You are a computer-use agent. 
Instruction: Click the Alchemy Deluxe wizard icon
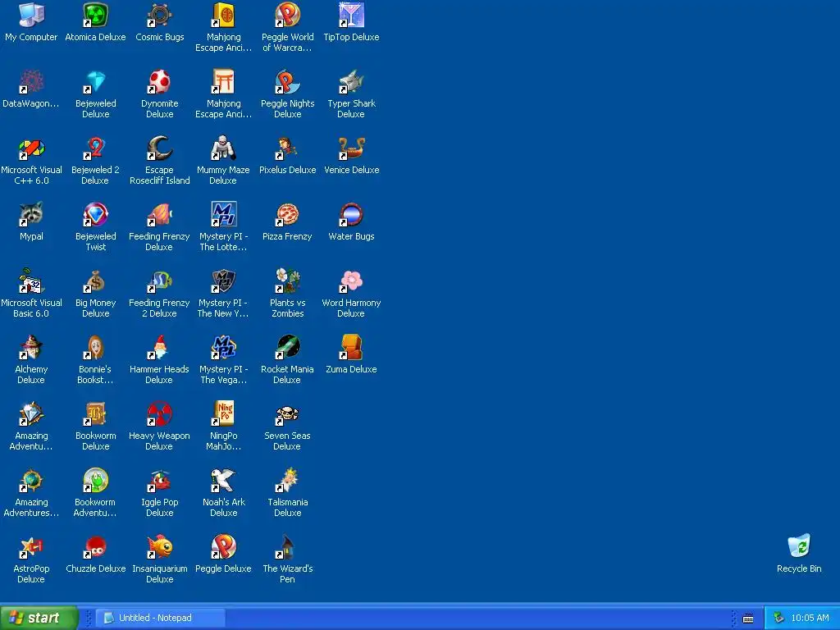click(31, 347)
